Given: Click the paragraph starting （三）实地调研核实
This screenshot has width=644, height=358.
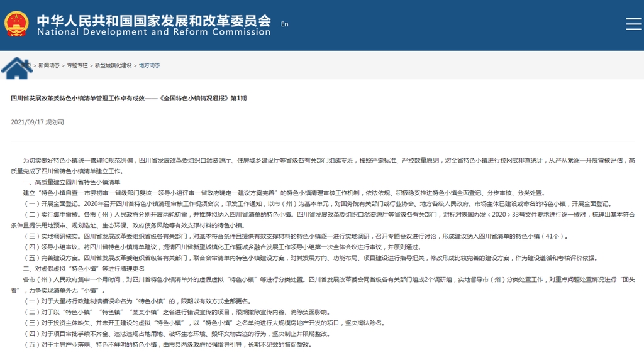Looking at the screenshot, I should (296, 236).
